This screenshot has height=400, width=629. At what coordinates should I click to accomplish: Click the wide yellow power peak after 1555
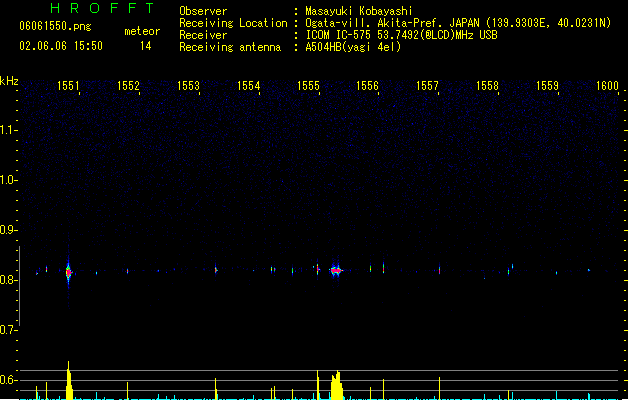click(337, 385)
